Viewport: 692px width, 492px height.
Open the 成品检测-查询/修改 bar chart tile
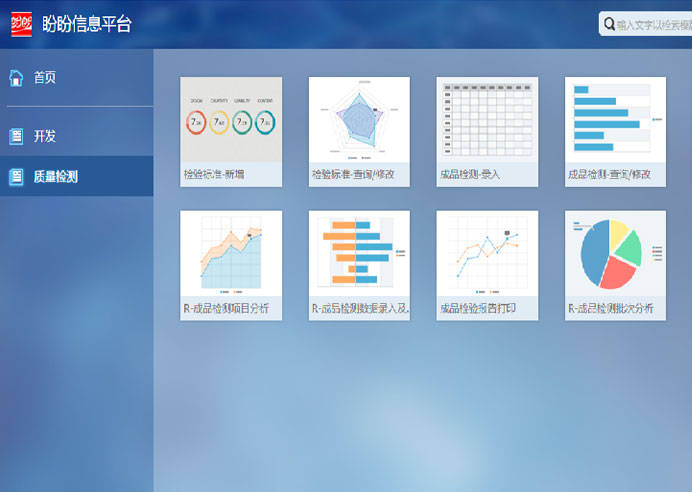pyautogui.click(x=615, y=120)
